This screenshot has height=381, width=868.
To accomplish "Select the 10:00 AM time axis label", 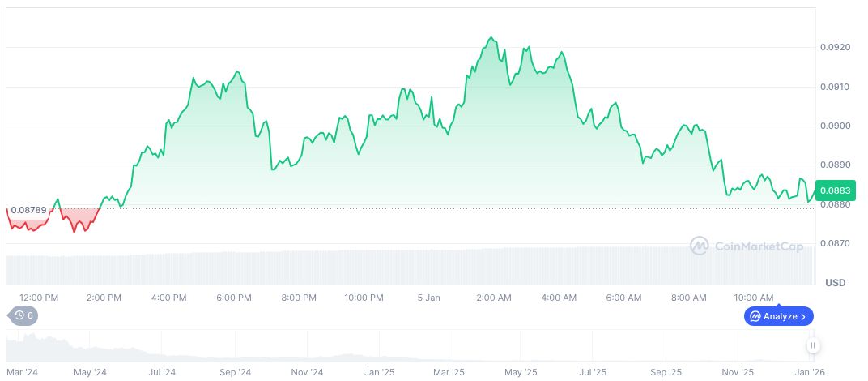I will click(x=754, y=298).
